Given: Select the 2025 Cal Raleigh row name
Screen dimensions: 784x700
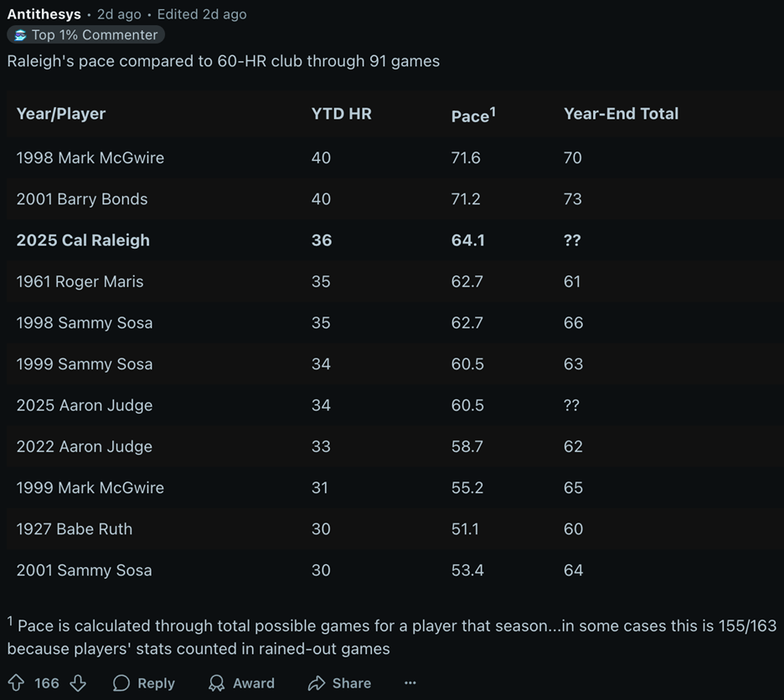Looking at the screenshot, I should coord(83,240).
